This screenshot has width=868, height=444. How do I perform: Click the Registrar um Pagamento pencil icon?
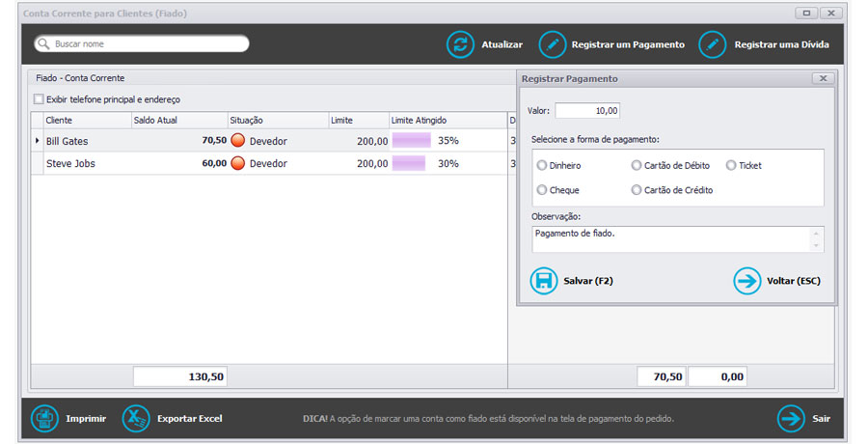(553, 44)
